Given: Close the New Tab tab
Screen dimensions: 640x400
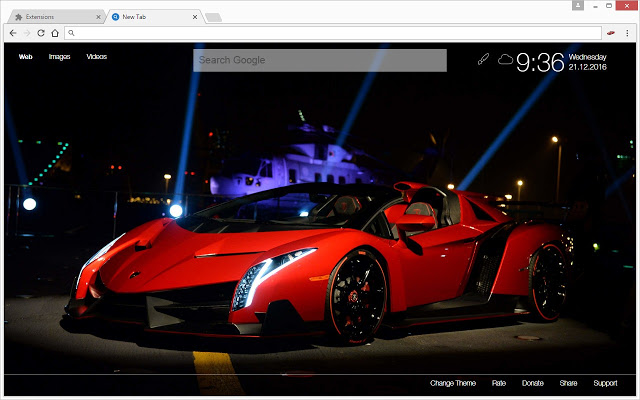Looking at the screenshot, I should click(x=195, y=17).
